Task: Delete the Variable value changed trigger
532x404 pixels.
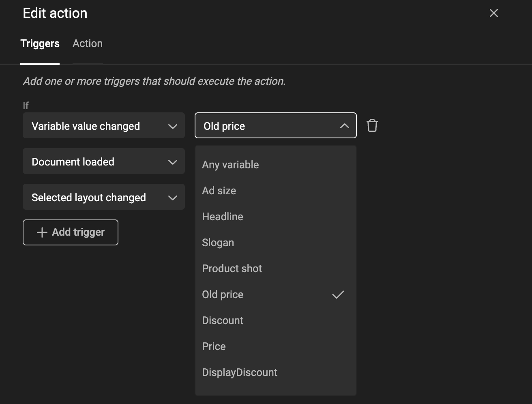Action: click(372, 125)
